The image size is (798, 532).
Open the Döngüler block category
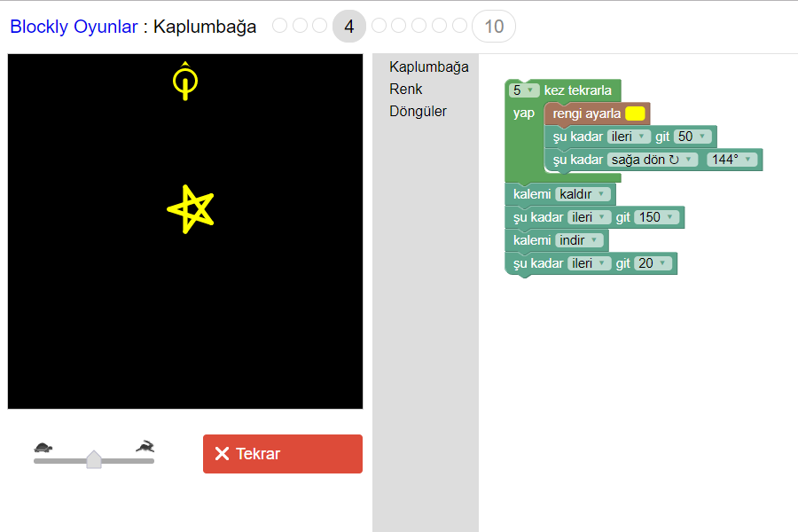coord(418,111)
